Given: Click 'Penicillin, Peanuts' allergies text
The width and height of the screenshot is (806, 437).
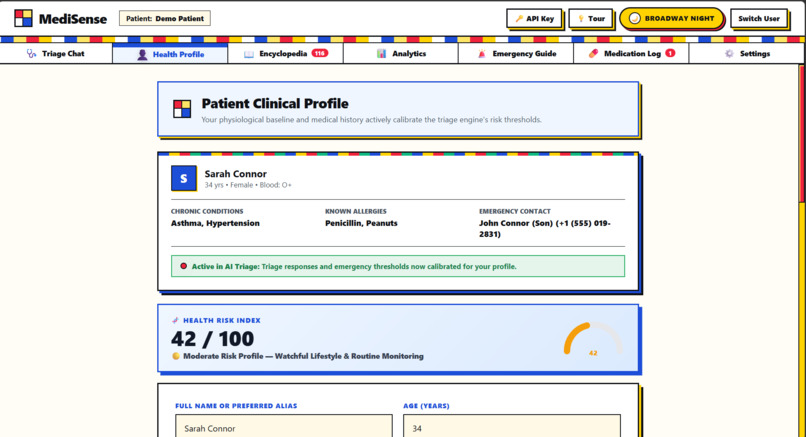Looking at the screenshot, I should click(361, 223).
